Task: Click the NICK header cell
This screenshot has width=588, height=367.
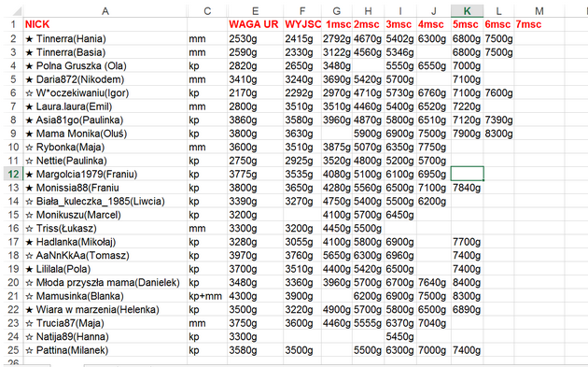Action: click(x=105, y=24)
